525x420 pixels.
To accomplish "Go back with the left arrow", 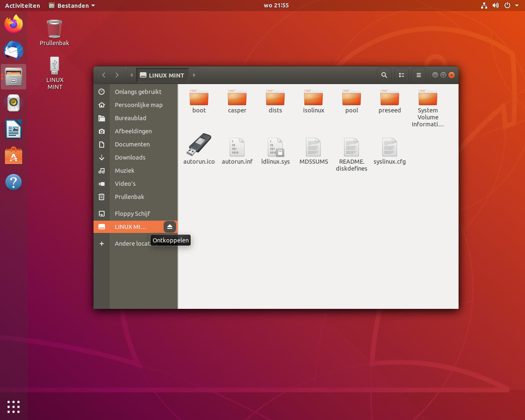I will 104,75.
